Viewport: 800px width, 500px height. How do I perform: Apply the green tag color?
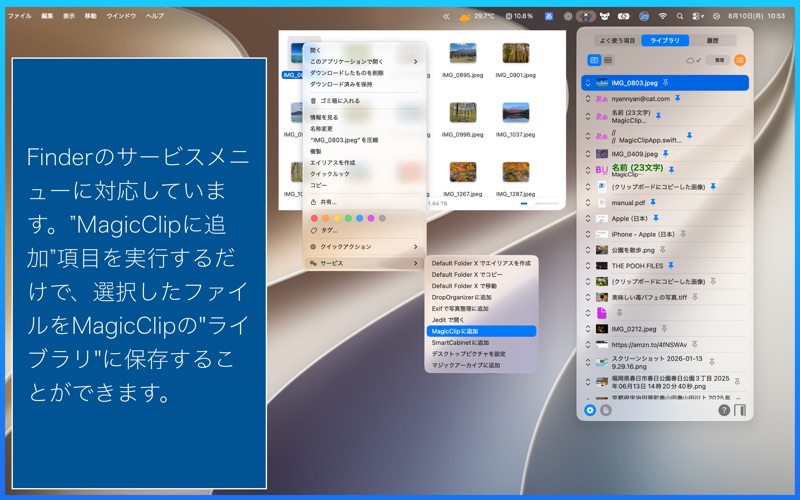348,218
